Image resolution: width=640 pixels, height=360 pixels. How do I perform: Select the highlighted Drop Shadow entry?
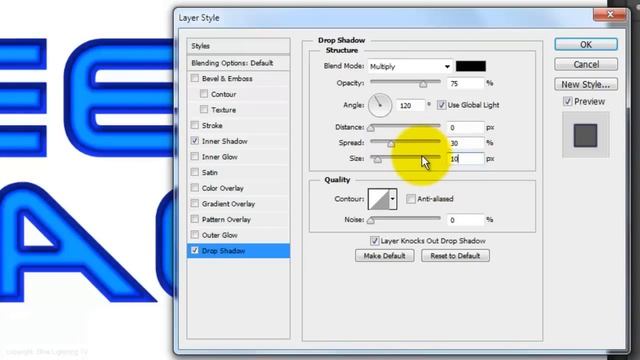[238, 251]
